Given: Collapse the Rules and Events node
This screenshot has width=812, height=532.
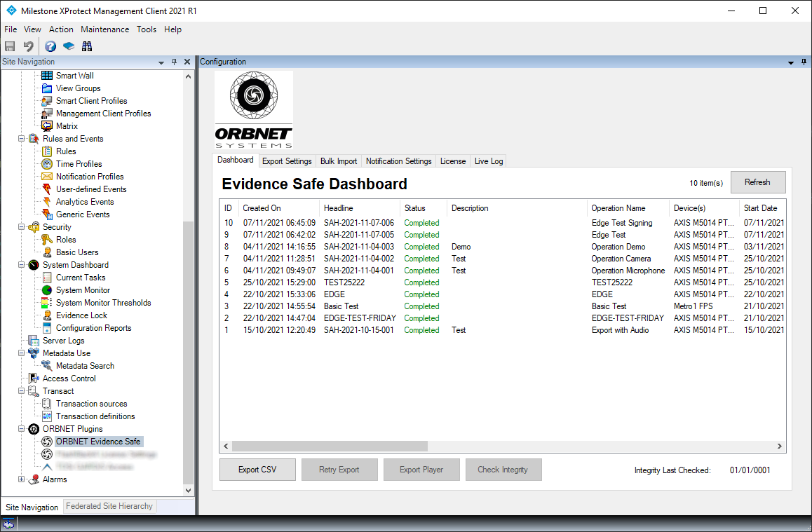Looking at the screenshot, I should point(21,139).
